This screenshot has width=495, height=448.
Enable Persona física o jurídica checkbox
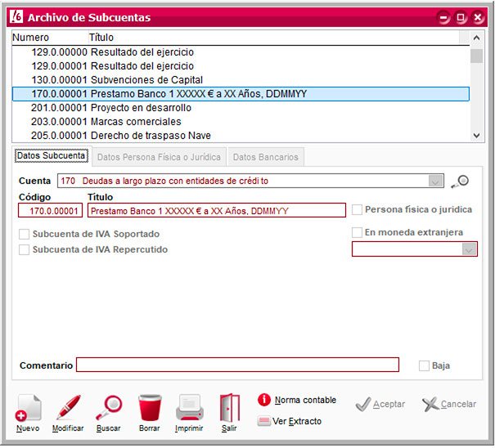[x=357, y=209]
